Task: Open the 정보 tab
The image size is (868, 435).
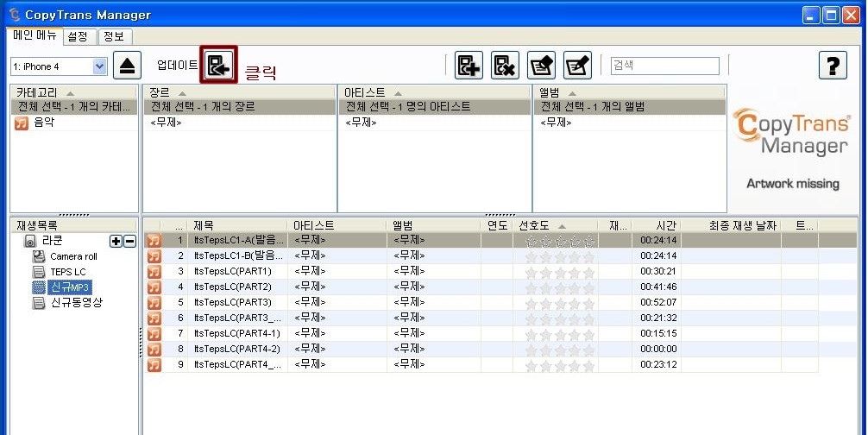Action: click(114, 36)
